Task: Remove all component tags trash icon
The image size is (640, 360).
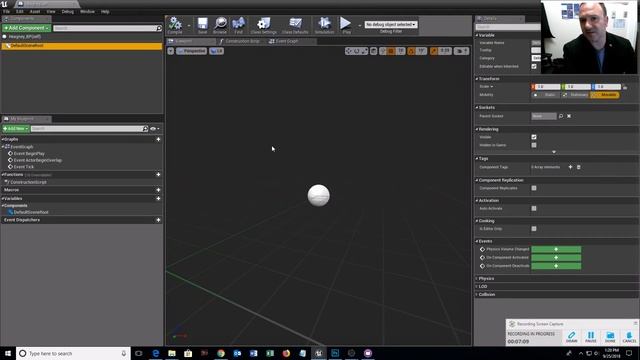Action: pos(578,167)
